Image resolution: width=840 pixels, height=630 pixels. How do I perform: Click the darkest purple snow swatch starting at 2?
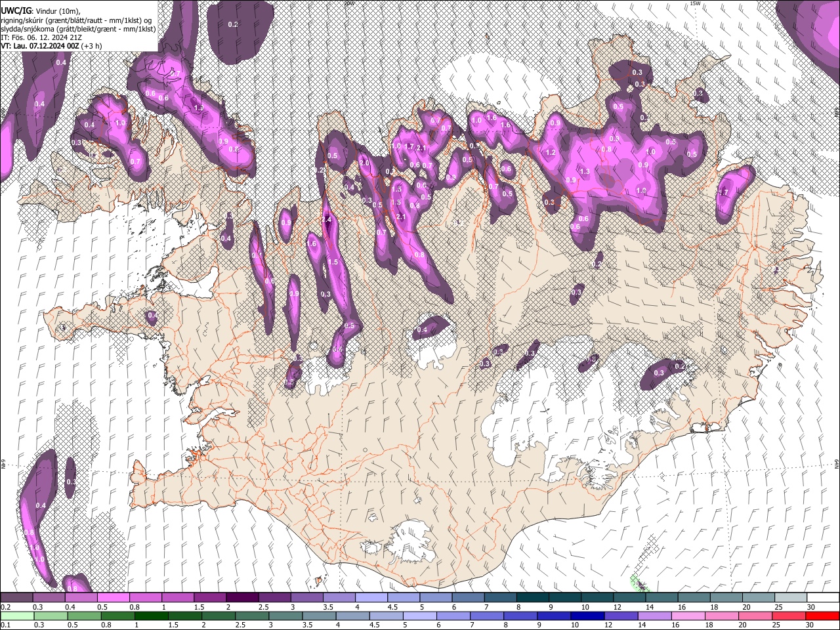click(242, 598)
